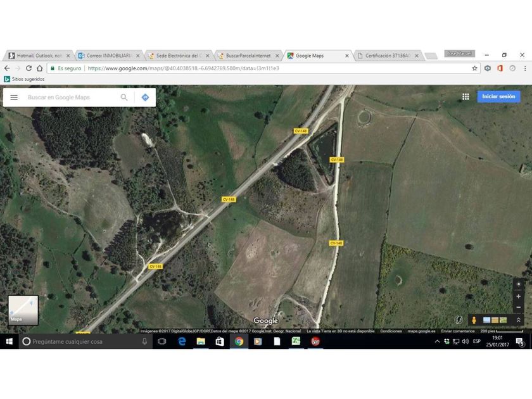Viewport: 532px width, 399px height.
Task: Click the ESP language indicator
Action: click(x=477, y=341)
